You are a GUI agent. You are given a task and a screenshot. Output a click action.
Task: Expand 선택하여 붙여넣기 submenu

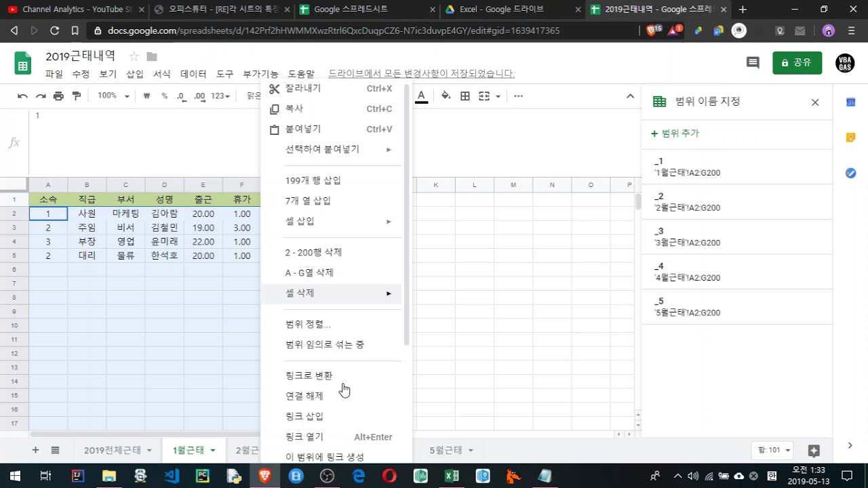(x=331, y=149)
